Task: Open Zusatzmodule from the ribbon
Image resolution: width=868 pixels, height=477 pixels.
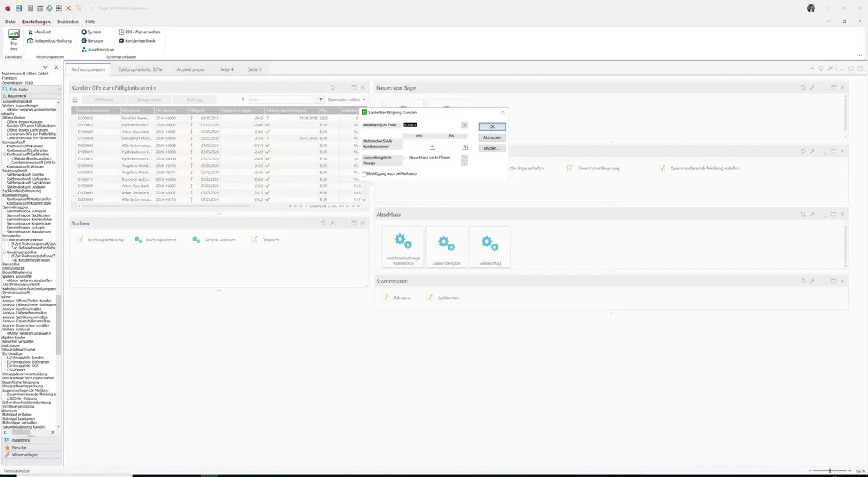Action: (97, 50)
